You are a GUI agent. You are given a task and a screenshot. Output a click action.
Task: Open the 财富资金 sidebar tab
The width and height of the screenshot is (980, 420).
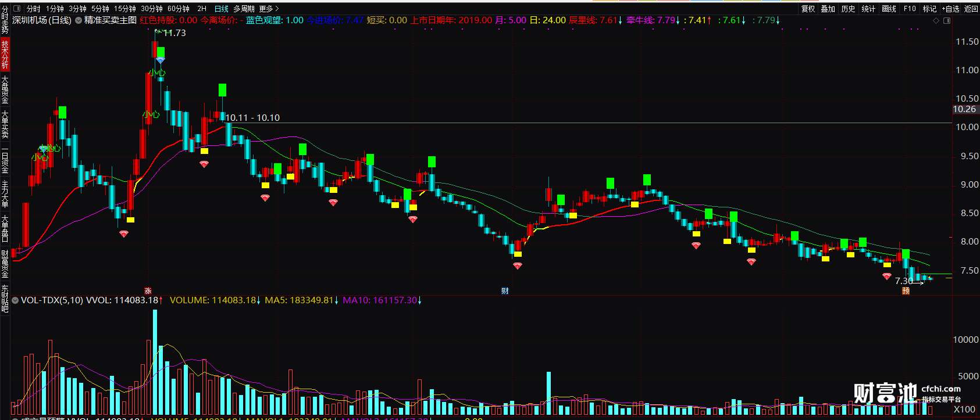tap(5, 264)
